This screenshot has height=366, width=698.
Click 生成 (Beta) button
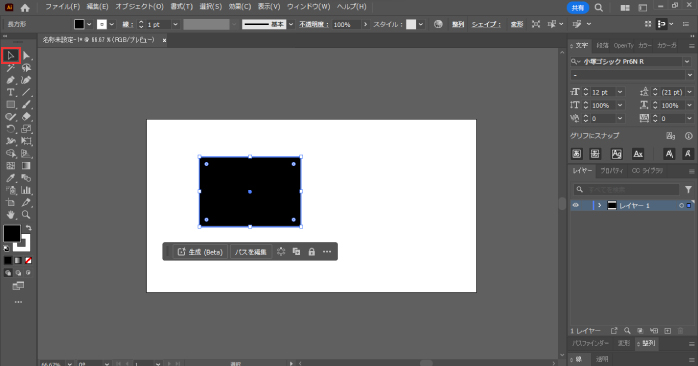200,252
